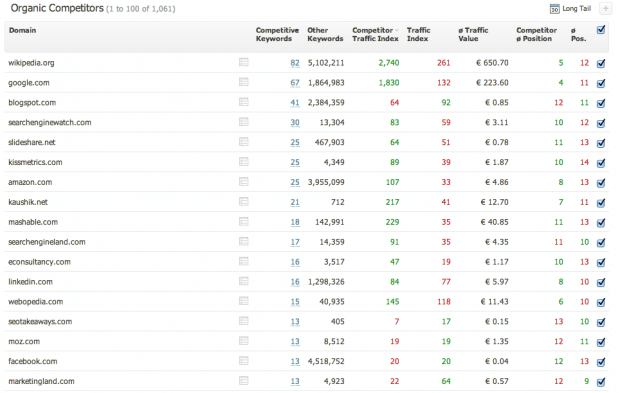Open details icon for amazon.com row
The height and width of the screenshot is (393, 620).
(x=244, y=182)
